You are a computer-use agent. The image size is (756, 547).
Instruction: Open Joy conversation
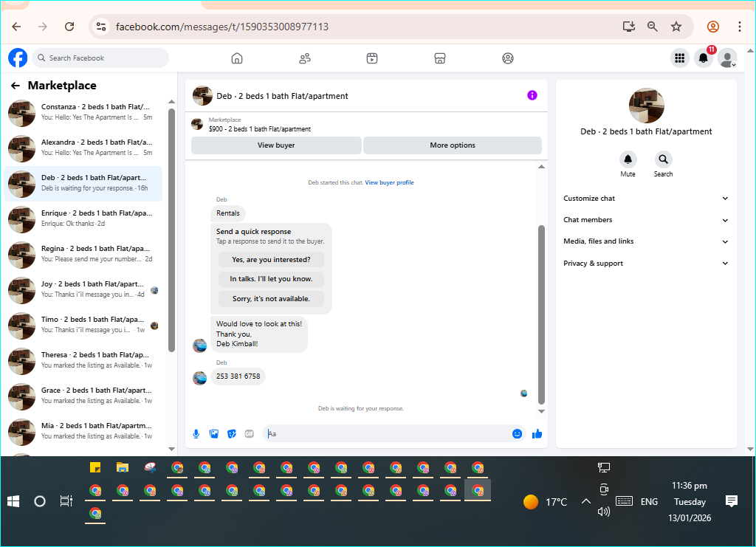click(x=83, y=289)
